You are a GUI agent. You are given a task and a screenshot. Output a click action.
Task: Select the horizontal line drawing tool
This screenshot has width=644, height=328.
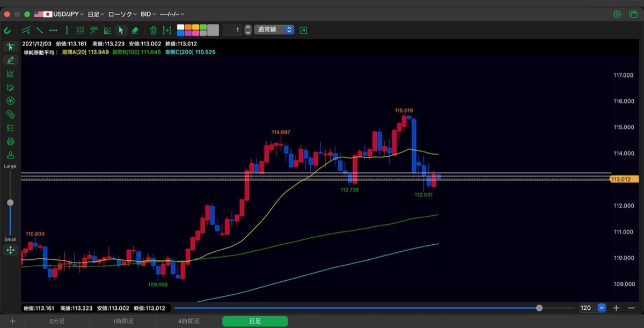[x=53, y=30]
